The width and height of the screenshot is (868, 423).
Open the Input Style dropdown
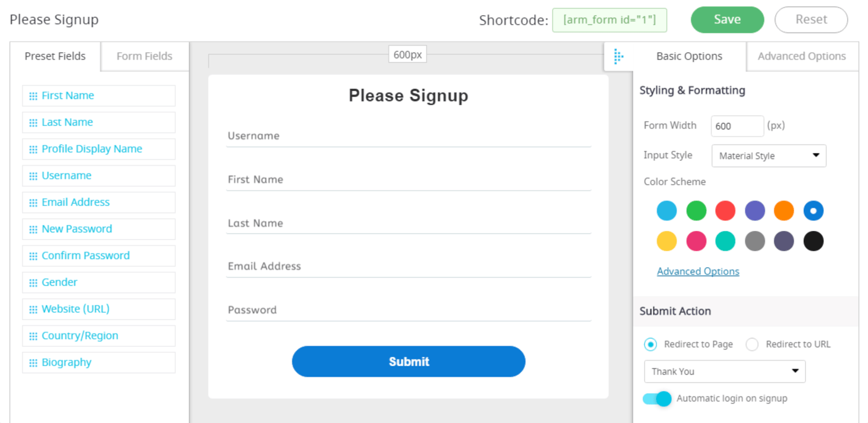point(768,156)
